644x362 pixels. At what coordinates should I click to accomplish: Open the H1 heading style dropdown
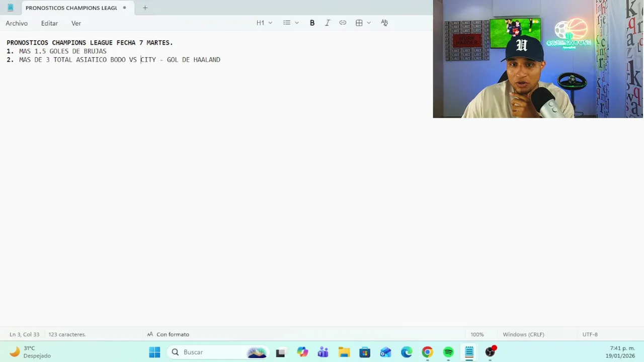(x=264, y=23)
